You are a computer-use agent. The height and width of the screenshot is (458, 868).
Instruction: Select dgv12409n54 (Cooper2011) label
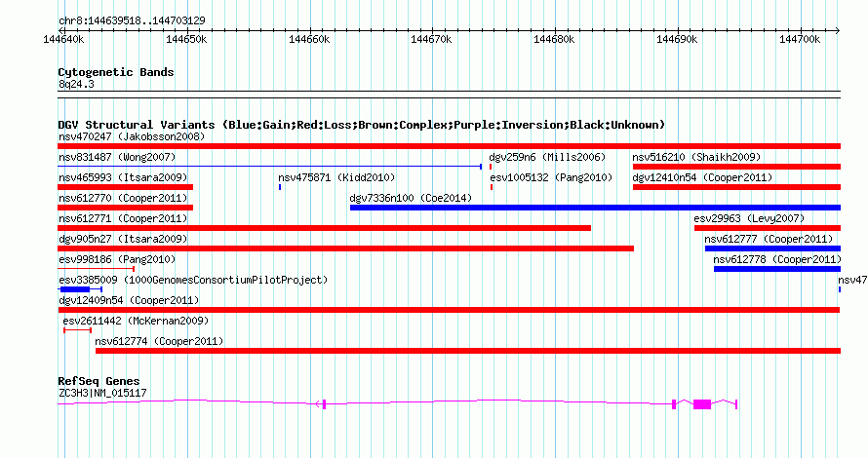[x=129, y=300]
